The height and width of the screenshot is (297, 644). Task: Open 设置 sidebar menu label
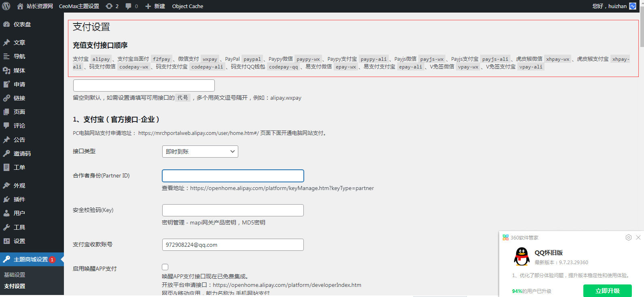pos(19,241)
